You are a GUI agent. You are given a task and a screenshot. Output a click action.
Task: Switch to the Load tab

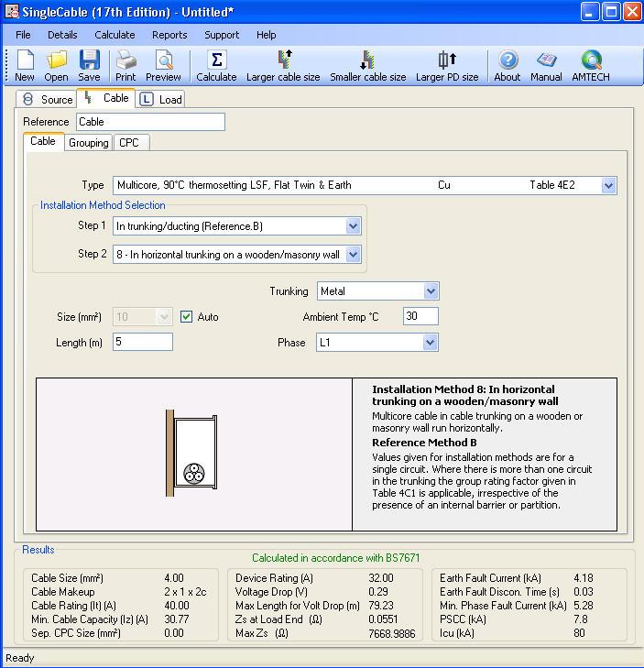(x=161, y=99)
